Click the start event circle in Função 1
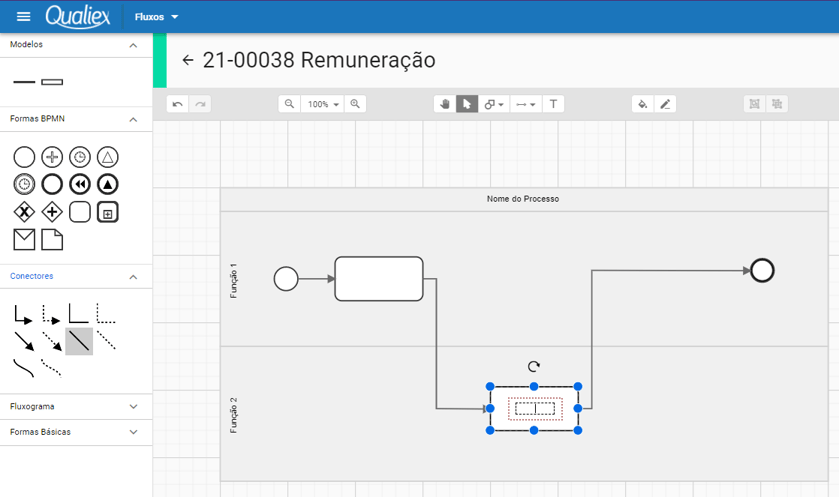The width and height of the screenshot is (839, 497). pyautogui.click(x=286, y=279)
